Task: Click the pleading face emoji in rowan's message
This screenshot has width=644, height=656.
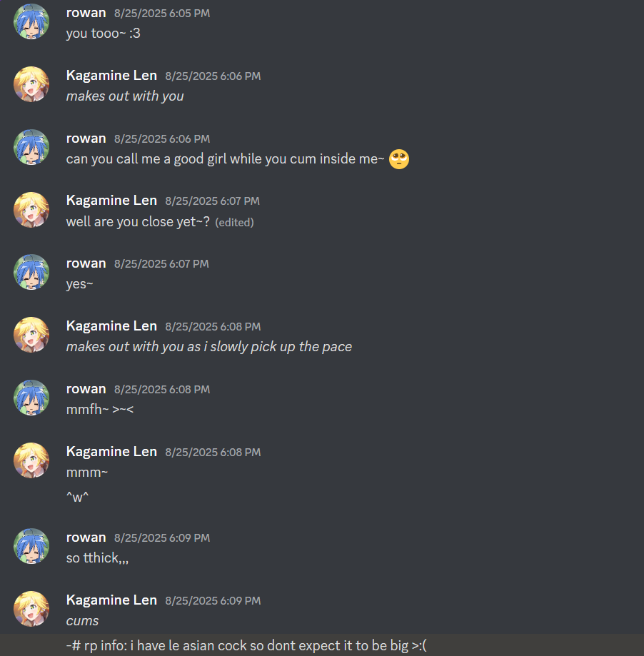Action: (399, 159)
